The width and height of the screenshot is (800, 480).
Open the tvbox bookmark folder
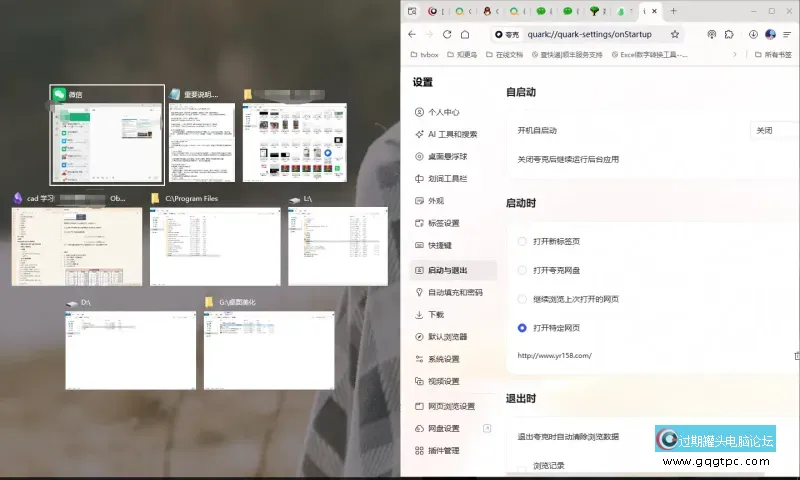tap(424, 55)
